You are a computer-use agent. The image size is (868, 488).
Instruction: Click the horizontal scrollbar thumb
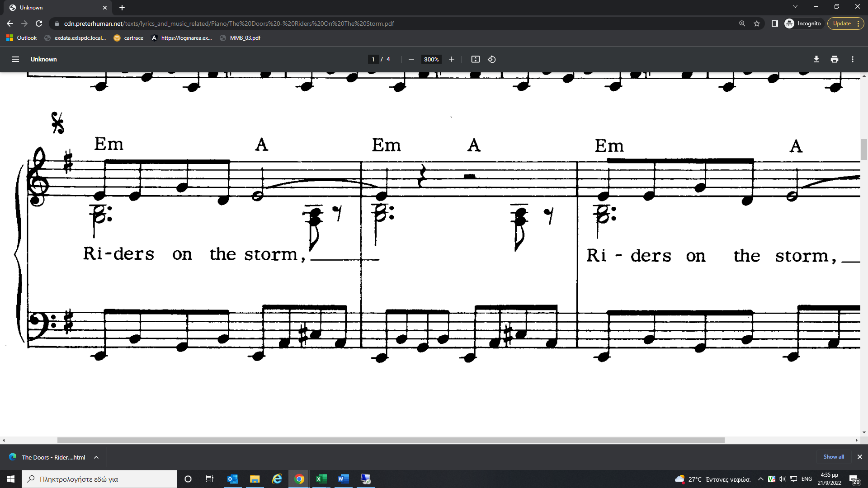click(x=391, y=440)
